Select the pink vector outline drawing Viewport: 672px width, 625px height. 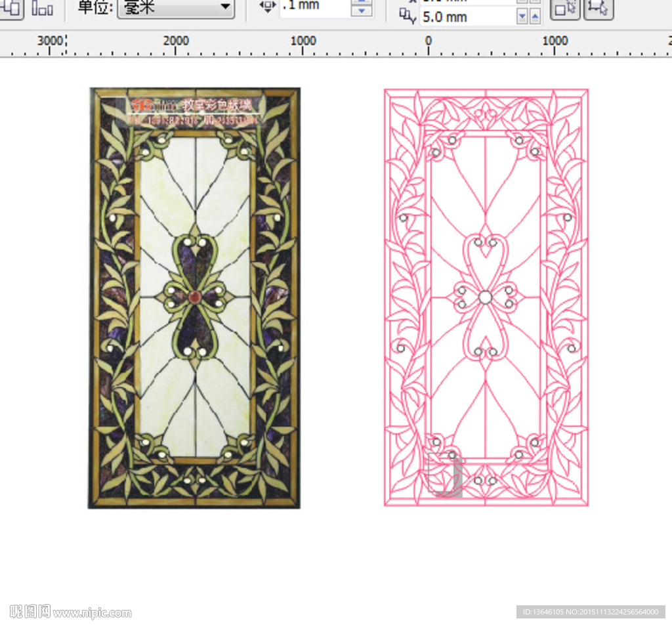pos(486,197)
